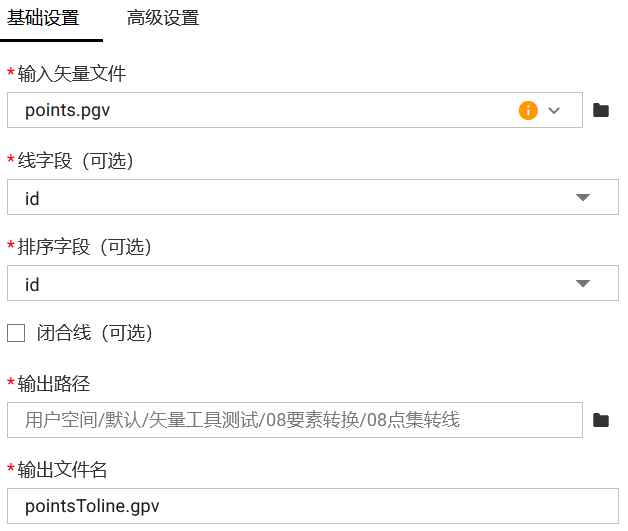Click the 排序字段 dropdown arrow
The image size is (628, 531).
pyautogui.click(x=584, y=284)
